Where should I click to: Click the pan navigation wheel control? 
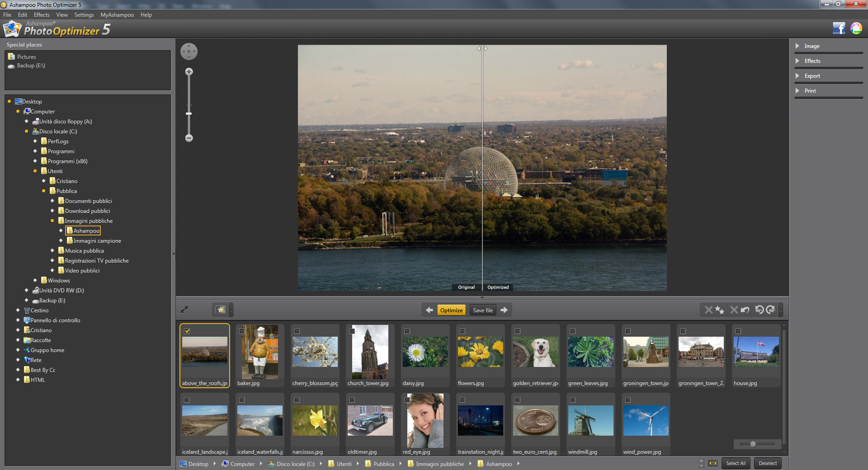(x=189, y=52)
